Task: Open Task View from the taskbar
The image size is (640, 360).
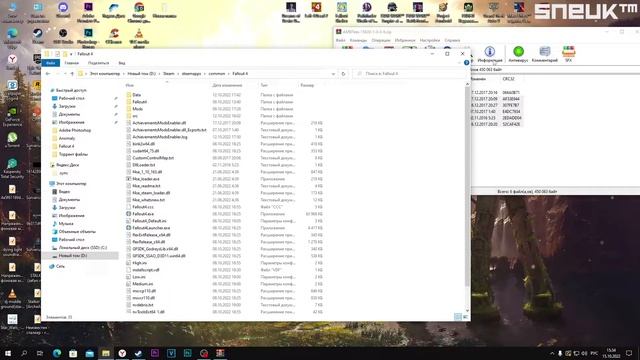Action: click(x=40, y=353)
